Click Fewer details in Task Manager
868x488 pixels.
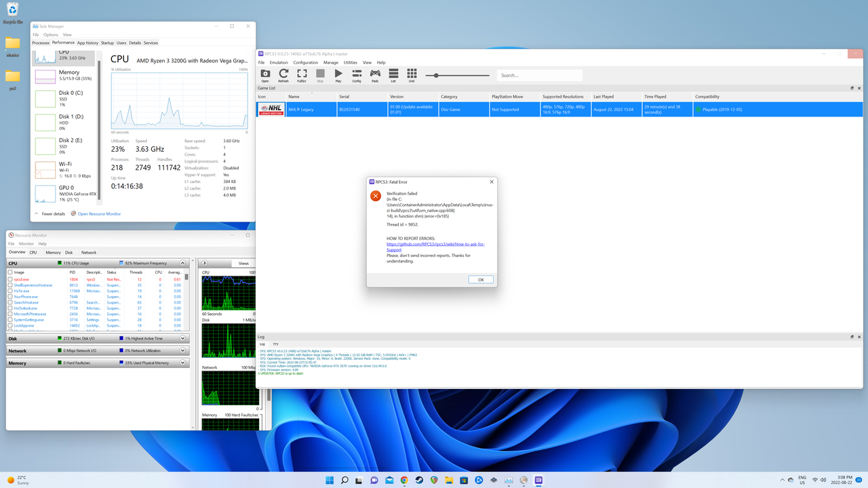tap(53, 213)
